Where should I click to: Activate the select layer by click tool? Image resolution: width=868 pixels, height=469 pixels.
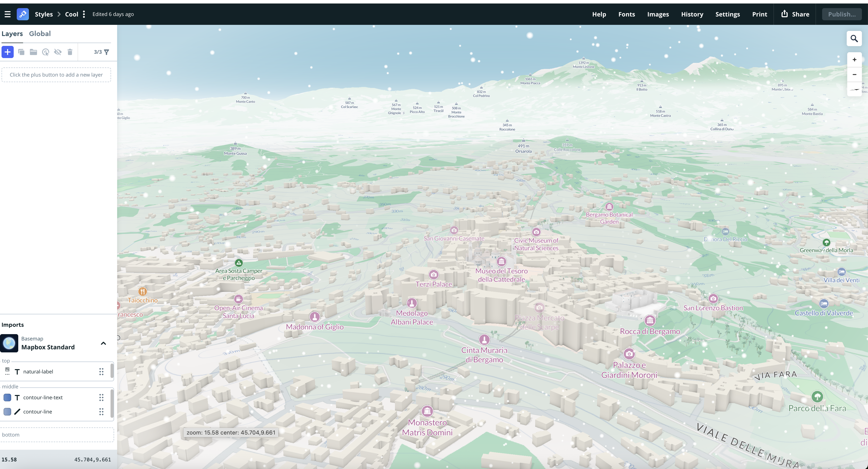[x=45, y=52]
